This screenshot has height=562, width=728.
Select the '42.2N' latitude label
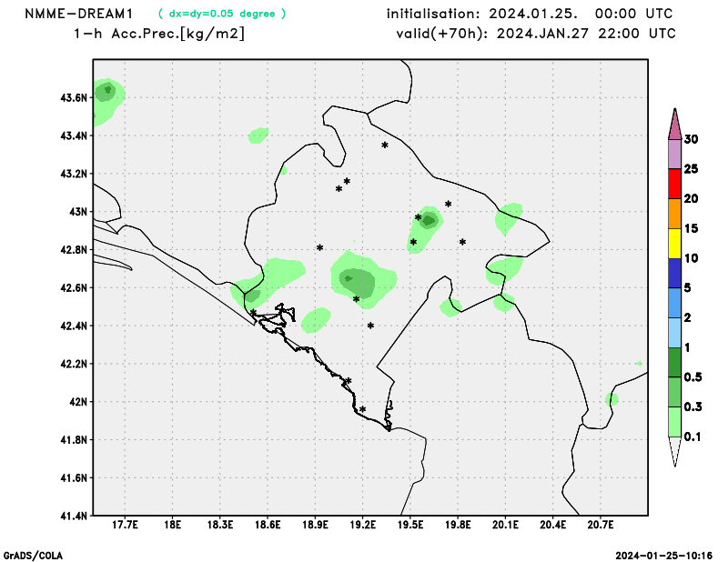click(74, 364)
